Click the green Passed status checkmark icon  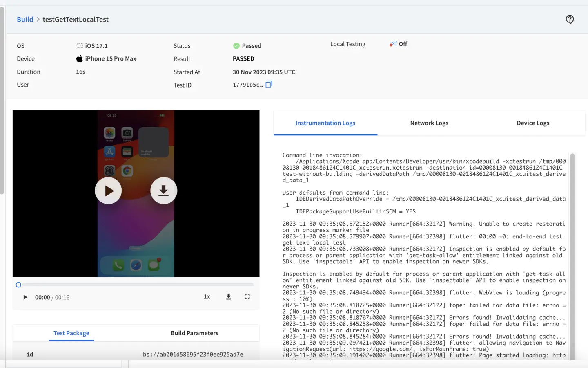click(236, 46)
